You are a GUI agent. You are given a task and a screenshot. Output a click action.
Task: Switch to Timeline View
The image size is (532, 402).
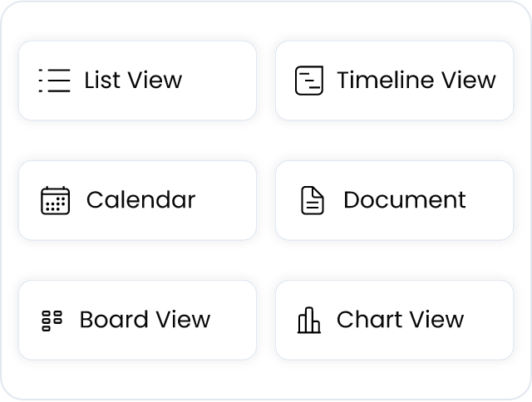[394, 81]
